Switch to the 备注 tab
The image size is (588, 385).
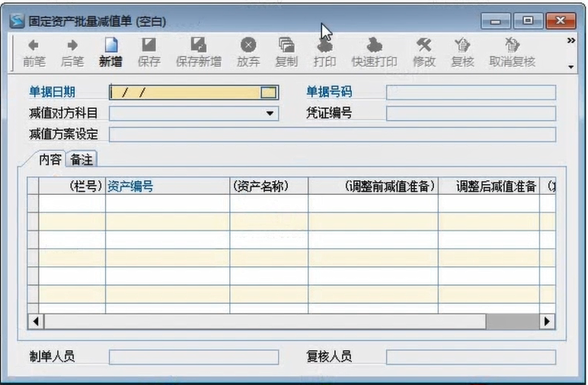point(82,160)
